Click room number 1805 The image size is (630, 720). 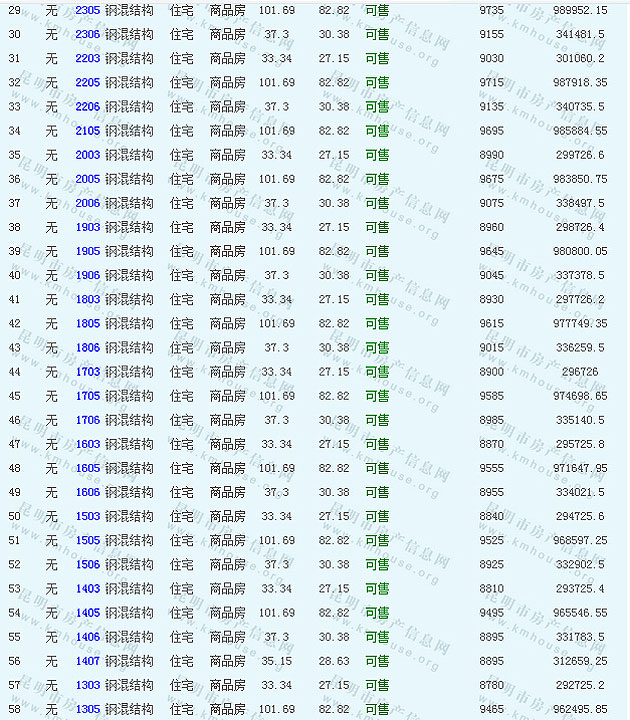pos(87,324)
